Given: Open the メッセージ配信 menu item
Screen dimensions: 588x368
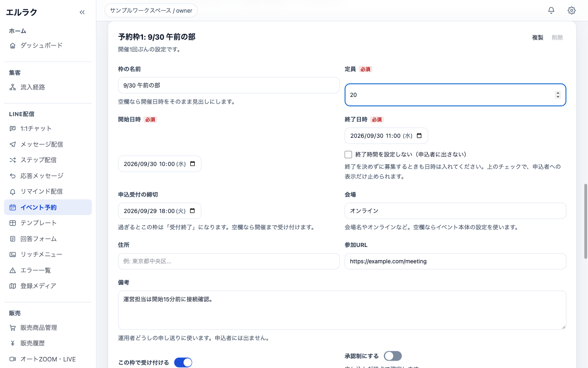Looking at the screenshot, I should (x=48, y=144).
